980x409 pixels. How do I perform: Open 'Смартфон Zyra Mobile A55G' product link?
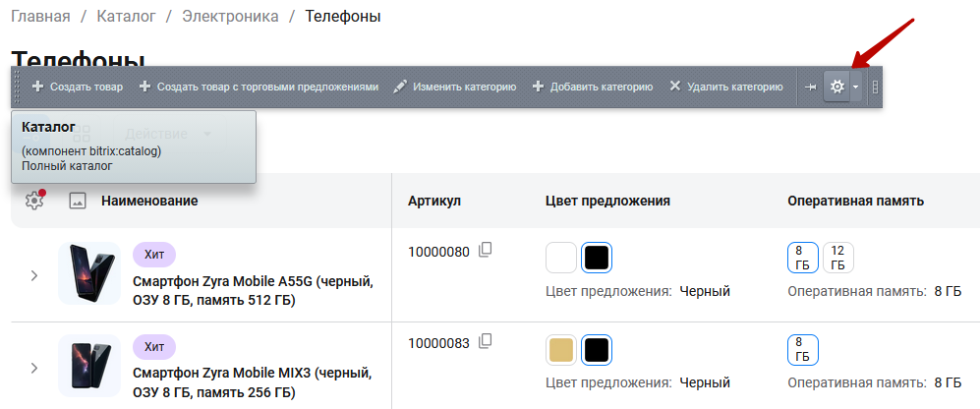click(254, 291)
